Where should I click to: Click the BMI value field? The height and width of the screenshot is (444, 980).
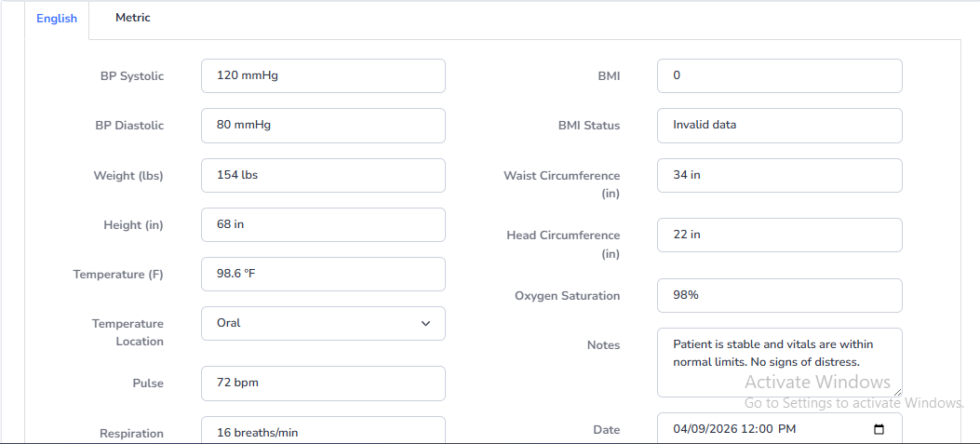[x=779, y=76]
